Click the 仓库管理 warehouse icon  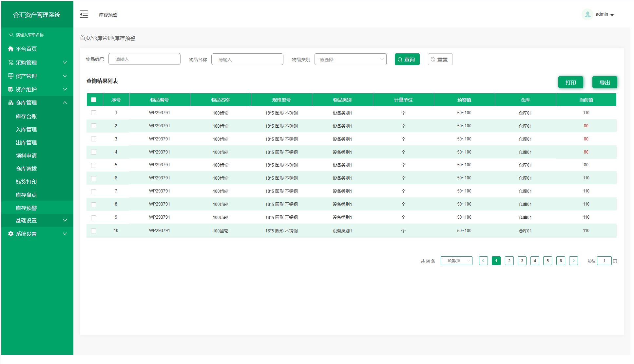coord(11,102)
